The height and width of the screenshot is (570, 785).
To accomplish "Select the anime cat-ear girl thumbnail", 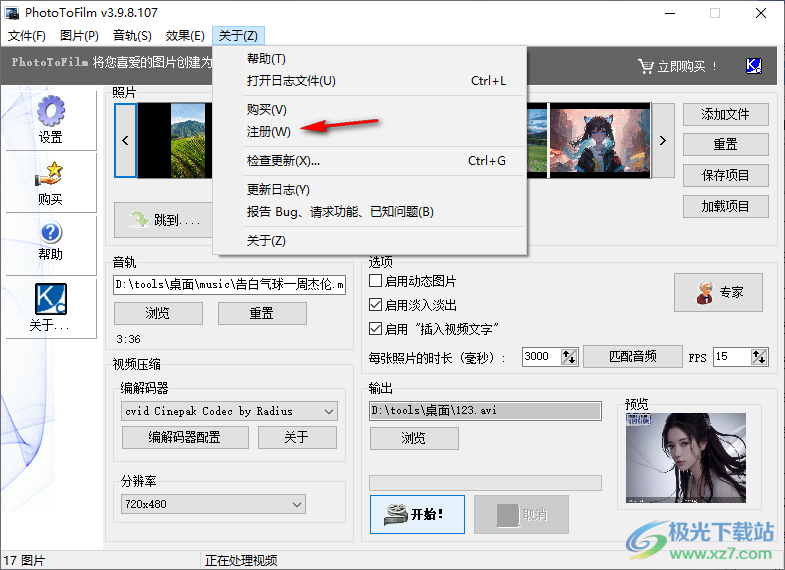I will [x=600, y=141].
